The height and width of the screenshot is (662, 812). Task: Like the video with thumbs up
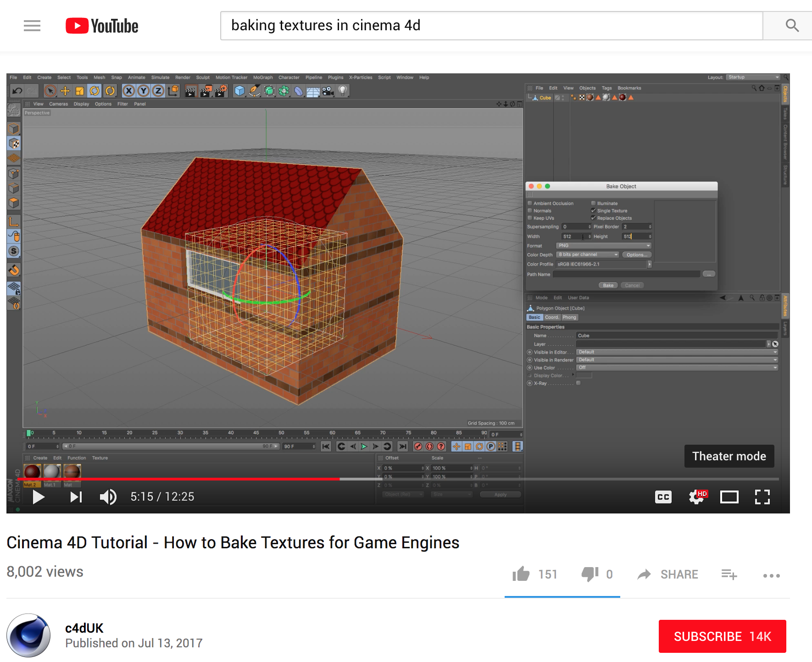[521, 574]
